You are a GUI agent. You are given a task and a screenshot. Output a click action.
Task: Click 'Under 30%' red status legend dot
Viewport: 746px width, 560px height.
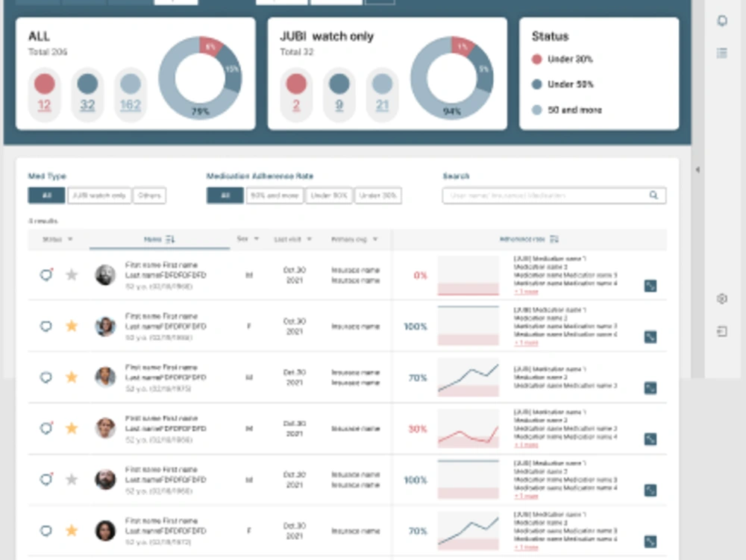point(536,59)
